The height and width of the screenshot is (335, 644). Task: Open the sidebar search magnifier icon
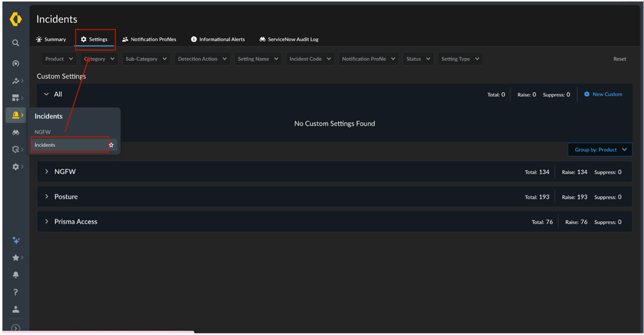coord(15,43)
